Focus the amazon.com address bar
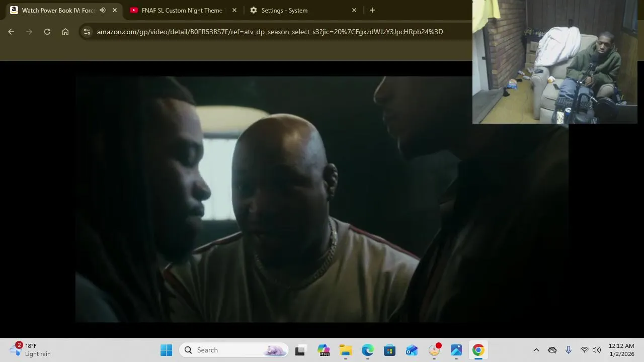Image resolution: width=644 pixels, height=362 pixels. pyautogui.click(x=270, y=32)
